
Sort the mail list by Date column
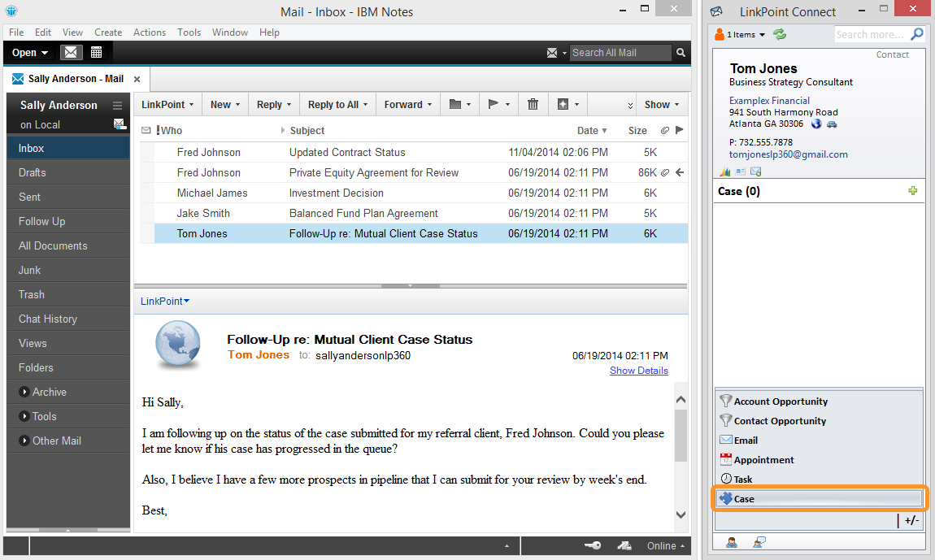point(592,131)
